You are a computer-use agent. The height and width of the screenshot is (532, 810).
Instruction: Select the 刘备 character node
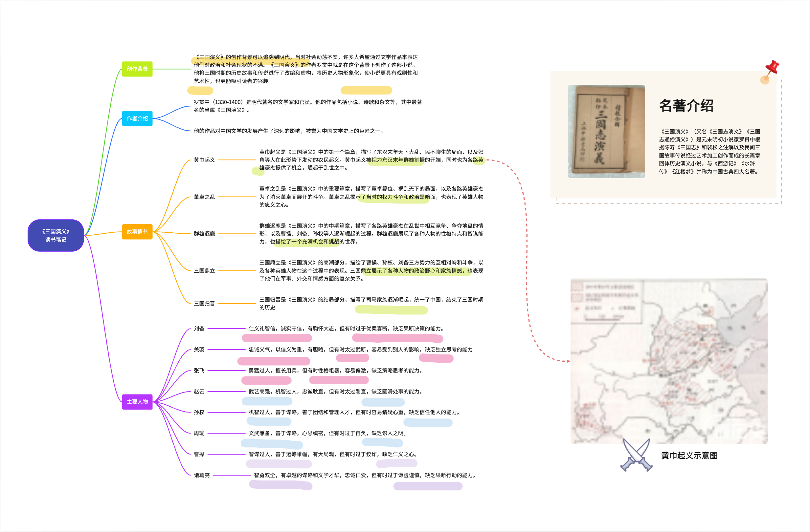click(199, 329)
